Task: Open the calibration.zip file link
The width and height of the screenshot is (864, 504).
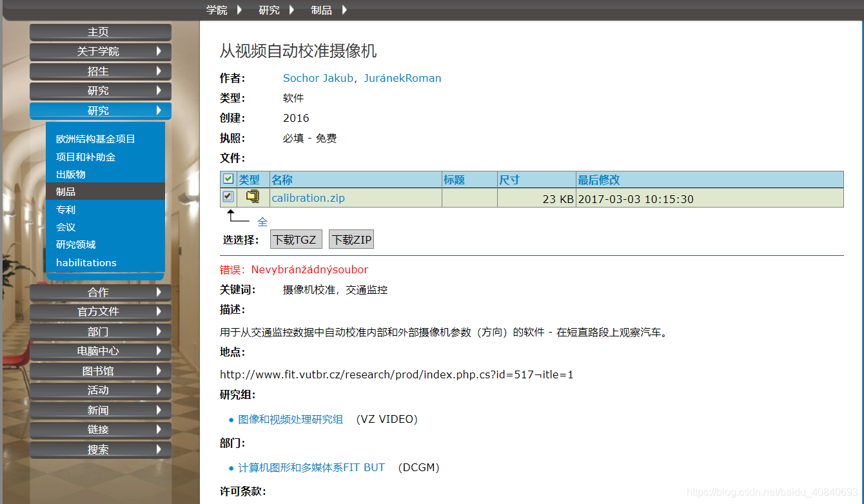Action: [x=308, y=197]
